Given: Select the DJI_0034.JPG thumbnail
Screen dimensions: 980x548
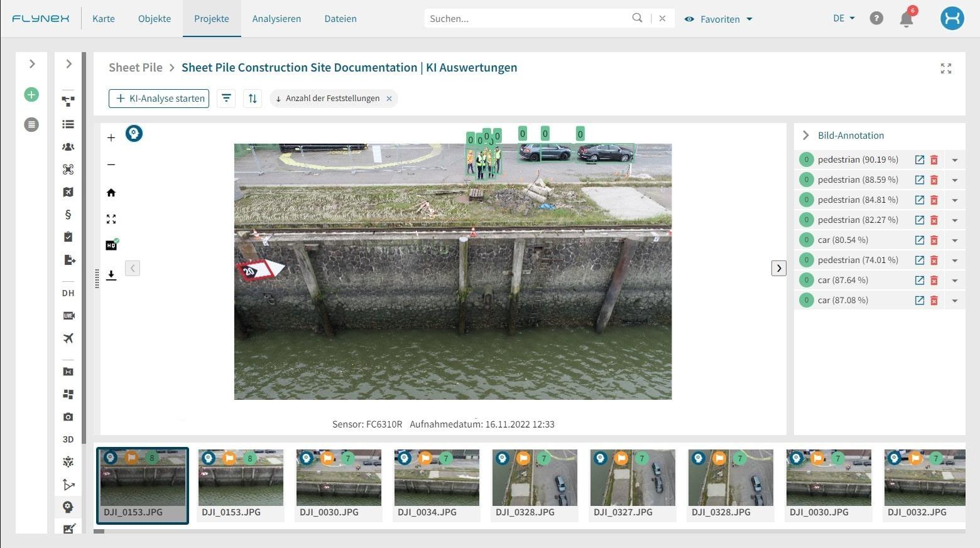Looking at the screenshot, I should (x=437, y=485).
